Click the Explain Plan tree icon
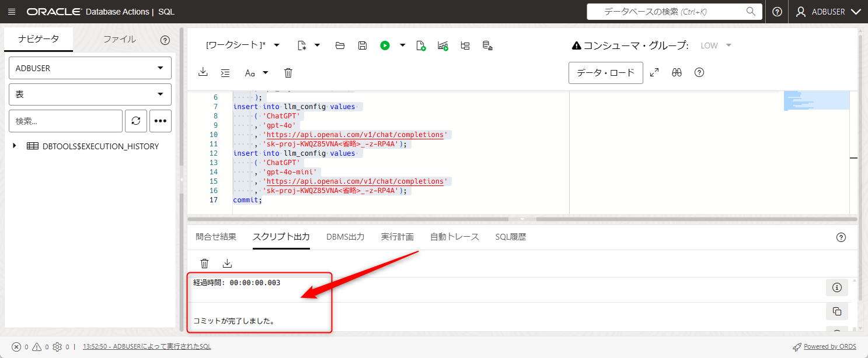868x358 pixels. click(465, 45)
